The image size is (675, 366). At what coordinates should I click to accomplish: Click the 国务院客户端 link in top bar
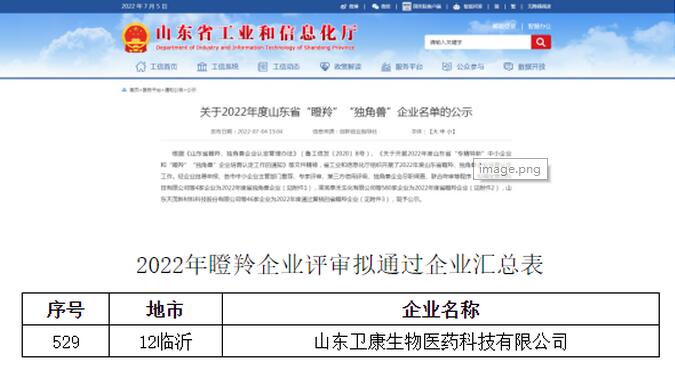coord(422,6)
